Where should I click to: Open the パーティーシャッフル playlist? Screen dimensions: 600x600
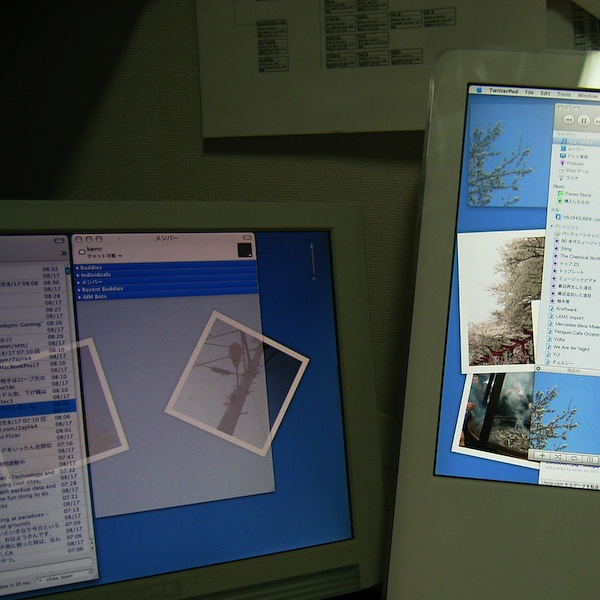pos(577,235)
